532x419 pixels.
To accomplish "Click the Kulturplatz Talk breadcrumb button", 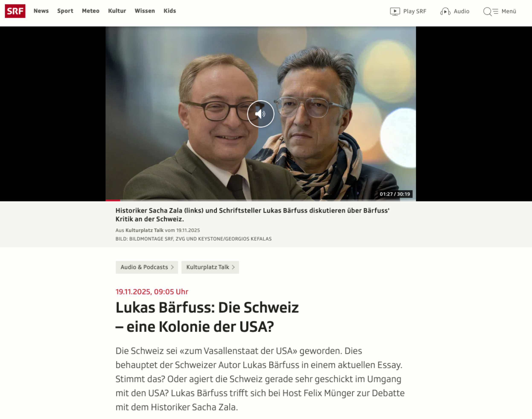I will 210,267.
